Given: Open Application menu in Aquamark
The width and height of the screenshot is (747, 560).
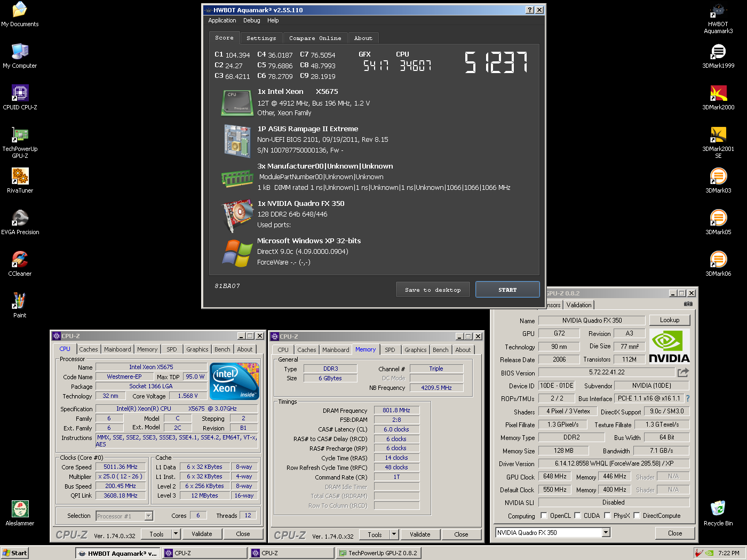Looking at the screenshot, I should (222, 20).
